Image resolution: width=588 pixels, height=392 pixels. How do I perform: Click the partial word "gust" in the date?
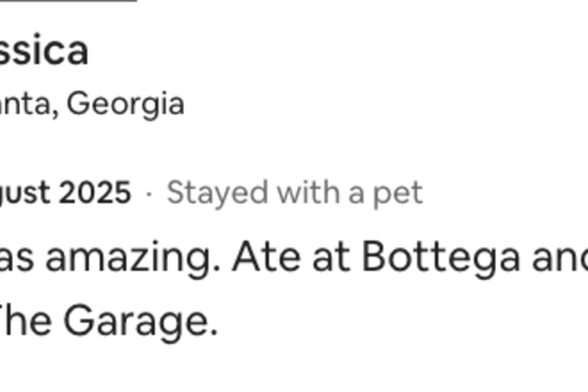point(24,193)
